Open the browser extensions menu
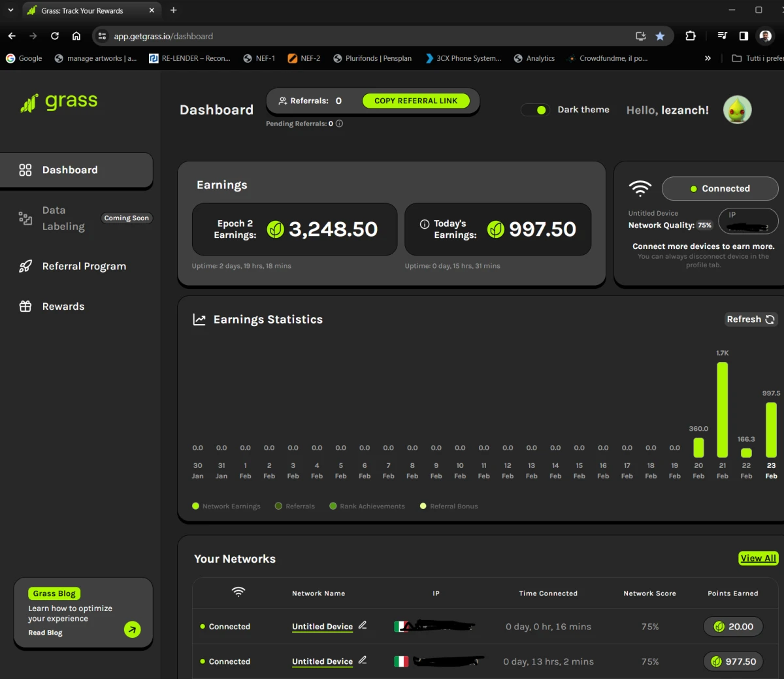 coord(691,36)
